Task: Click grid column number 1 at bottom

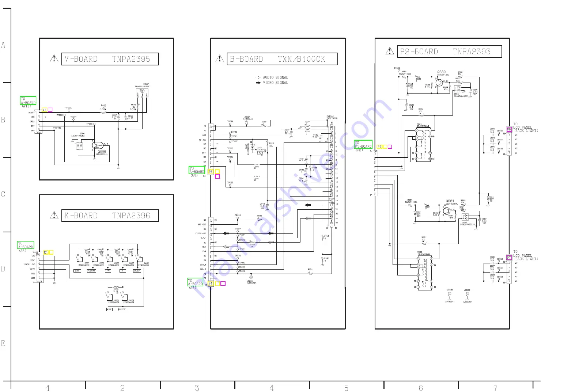Action: [x=48, y=388]
